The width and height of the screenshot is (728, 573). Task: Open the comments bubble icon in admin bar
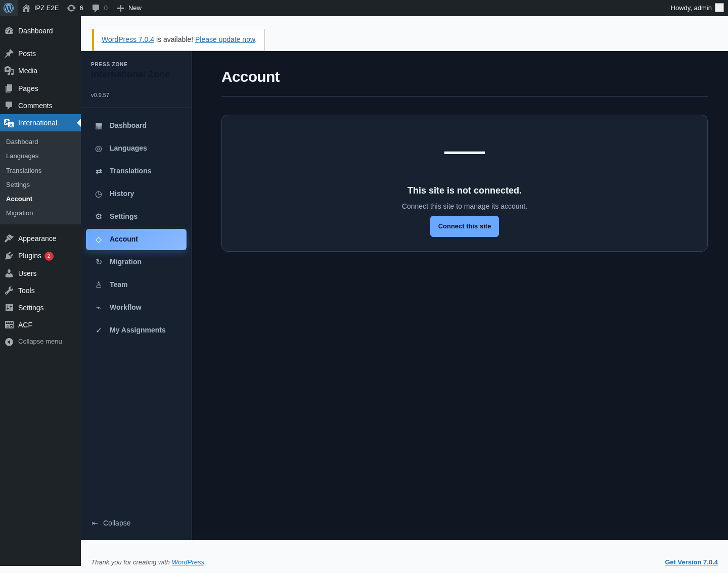pyautogui.click(x=96, y=8)
